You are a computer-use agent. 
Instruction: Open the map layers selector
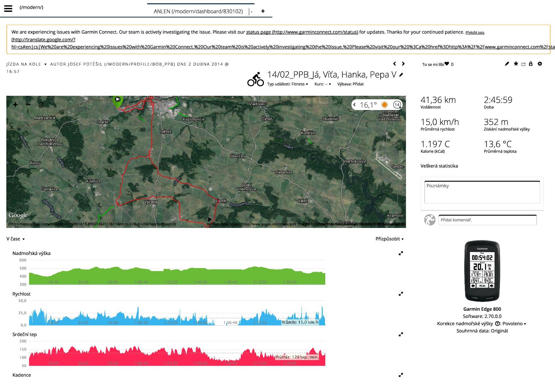(x=41, y=105)
